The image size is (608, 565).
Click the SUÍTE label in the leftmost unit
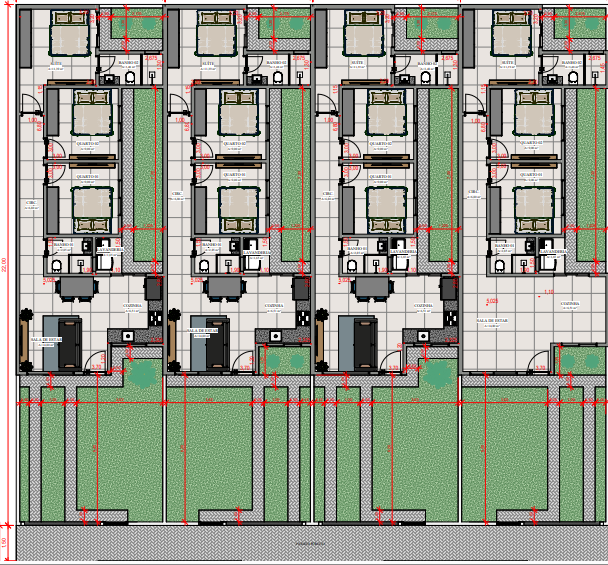point(56,63)
